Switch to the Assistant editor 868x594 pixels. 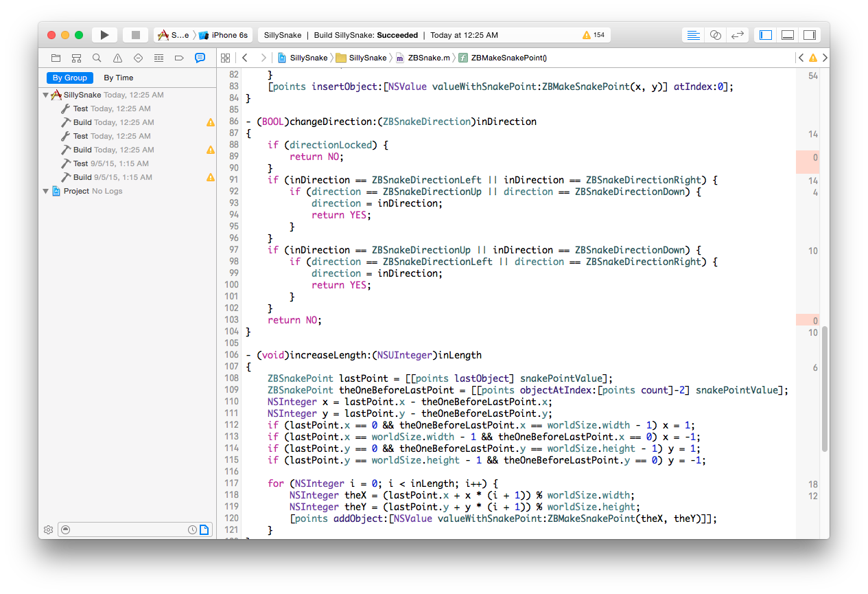tap(716, 35)
